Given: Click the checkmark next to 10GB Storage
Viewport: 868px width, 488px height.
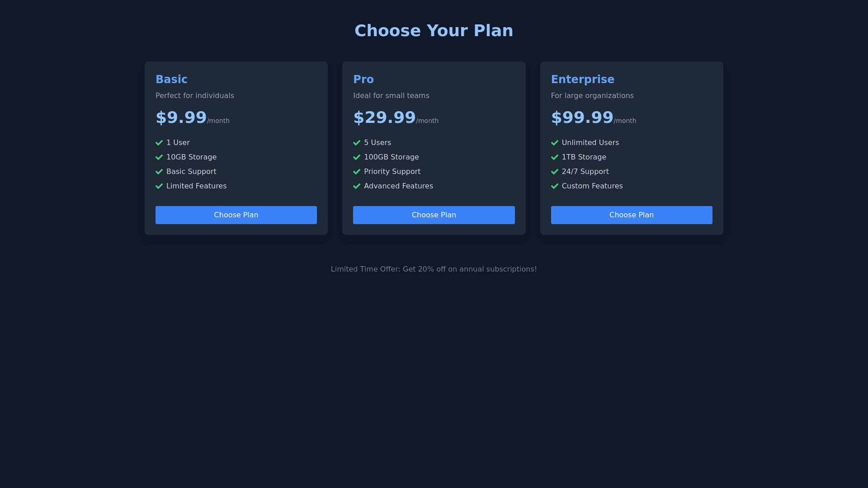Looking at the screenshot, I should [159, 157].
